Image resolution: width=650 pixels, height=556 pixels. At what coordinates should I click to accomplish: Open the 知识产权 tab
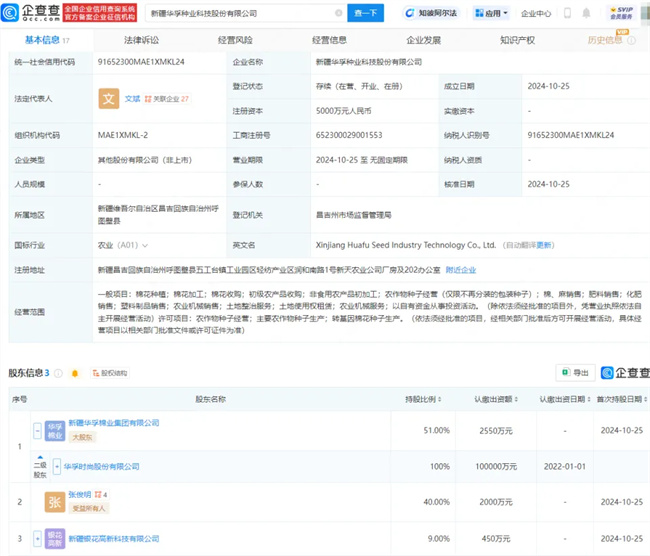click(x=516, y=40)
